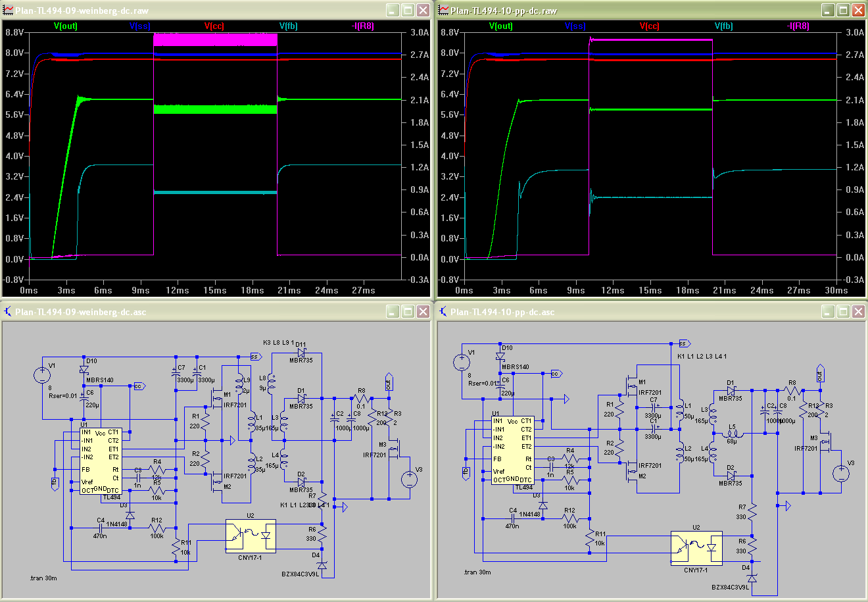Click the ss net flag in weinberg-dc.asc schematic
The height and width of the screenshot is (602, 868).
(255, 357)
